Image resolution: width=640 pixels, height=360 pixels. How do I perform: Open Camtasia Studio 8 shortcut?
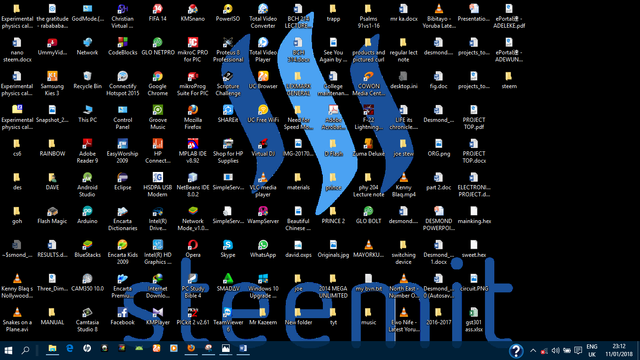point(87,320)
